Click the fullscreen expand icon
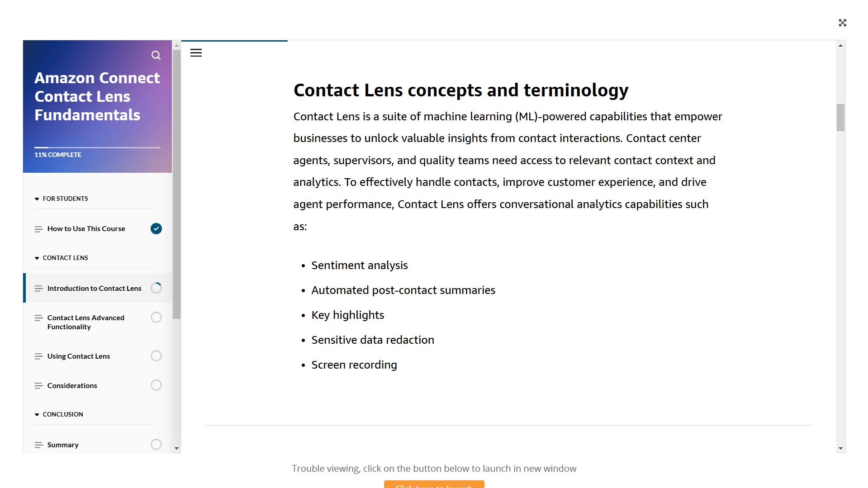This screenshot has height=488, width=868. coord(842,23)
